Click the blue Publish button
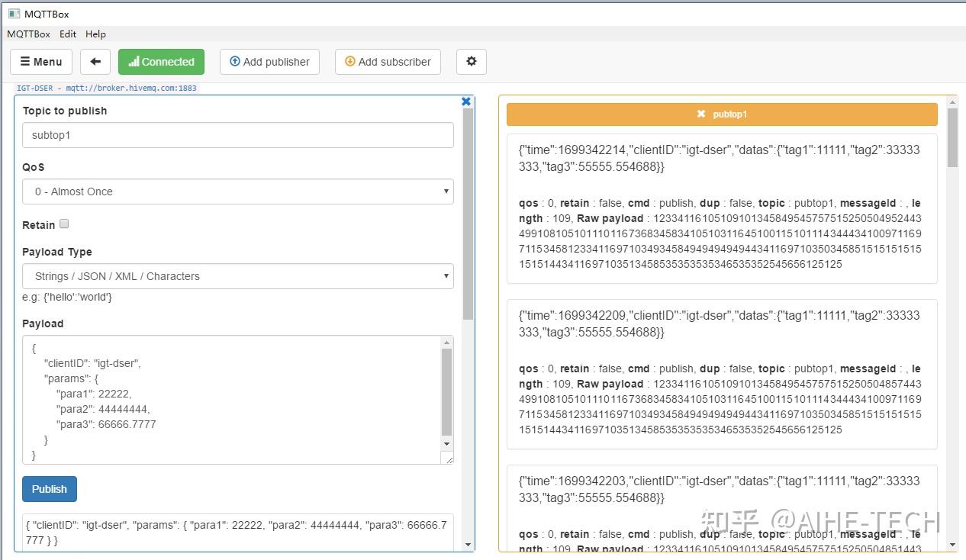Screen dimensions: 966x560 coord(50,489)
